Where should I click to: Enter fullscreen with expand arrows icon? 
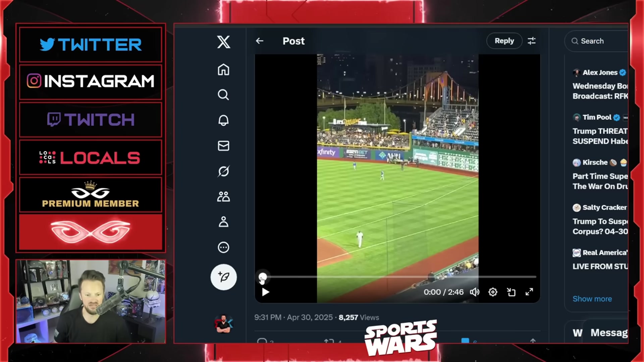tap(529, 292)
